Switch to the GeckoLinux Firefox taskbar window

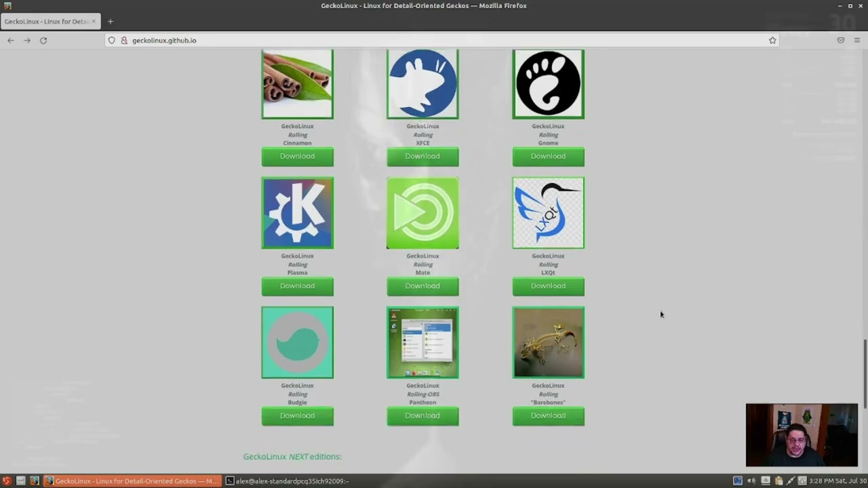coord(132,481)
